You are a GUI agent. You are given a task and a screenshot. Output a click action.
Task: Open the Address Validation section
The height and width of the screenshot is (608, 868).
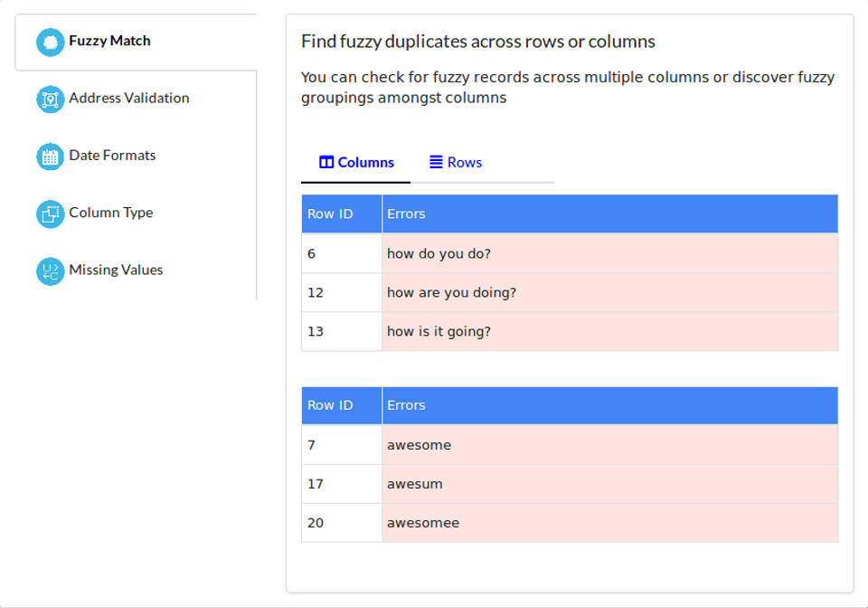coord(129,98)
